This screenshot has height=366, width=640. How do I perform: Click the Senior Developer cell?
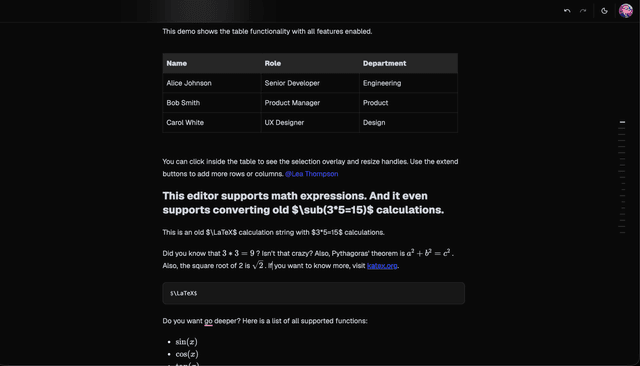[310, 83]
